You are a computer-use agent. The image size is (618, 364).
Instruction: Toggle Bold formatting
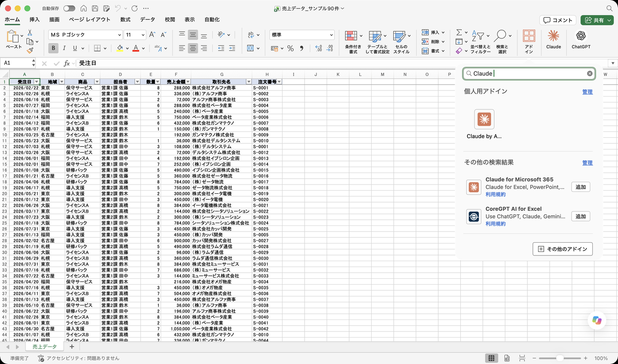pos(53,48)
